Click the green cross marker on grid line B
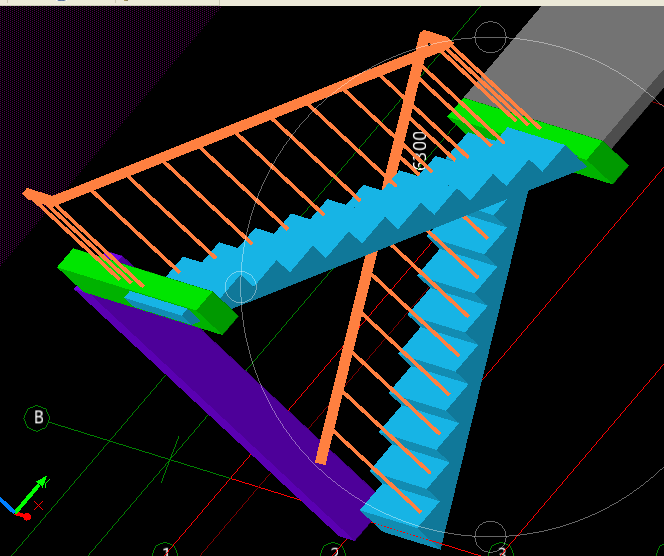Viewport: 664px width, 556px height. click(x=170, y=459)
